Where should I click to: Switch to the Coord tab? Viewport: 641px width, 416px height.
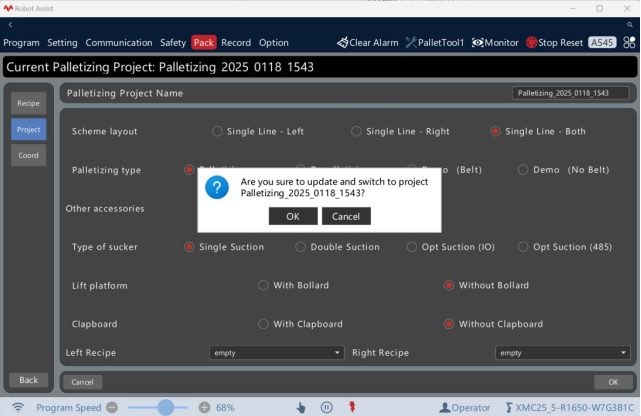(x=28, y=155)
